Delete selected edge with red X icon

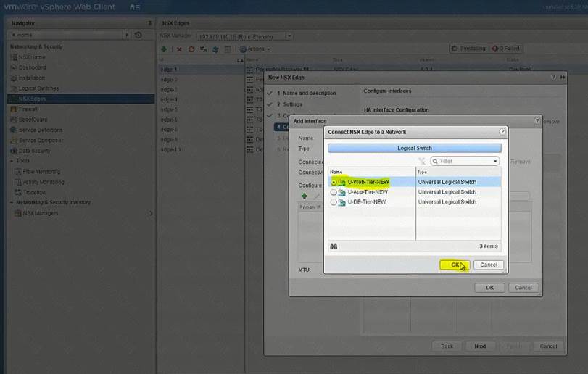(179, 49)
